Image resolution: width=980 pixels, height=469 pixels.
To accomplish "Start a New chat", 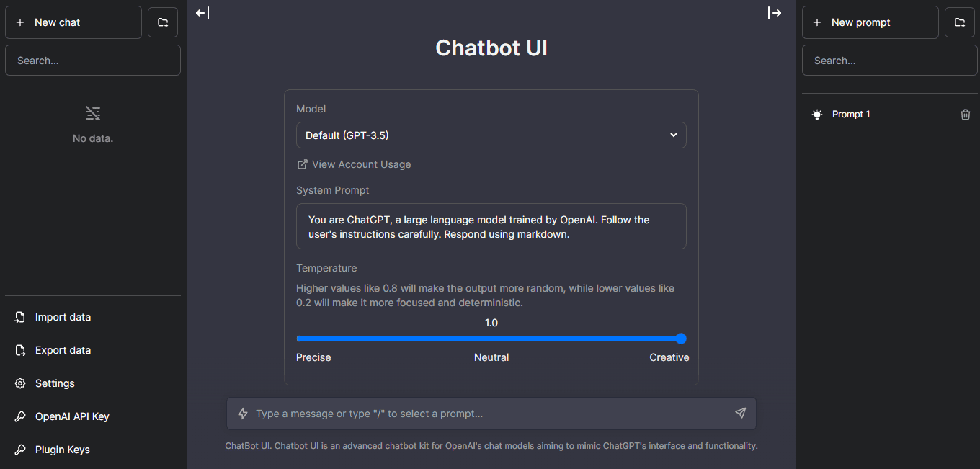I will pyautogui.click(x=73, y=22).
